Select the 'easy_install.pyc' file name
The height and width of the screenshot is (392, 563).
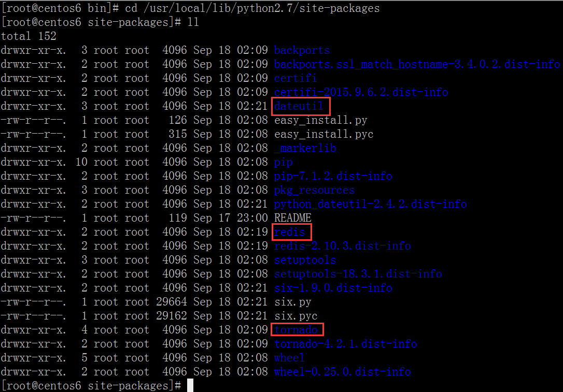(324, 134)
